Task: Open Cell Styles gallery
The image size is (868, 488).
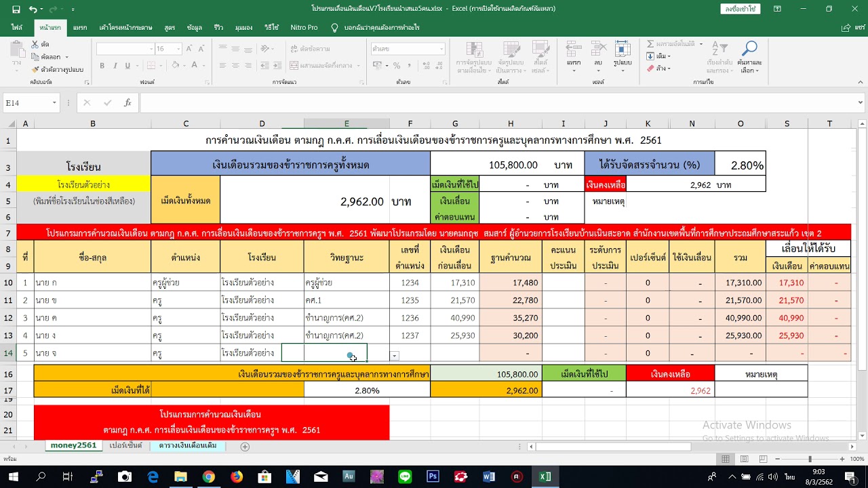Action: pos(540,57)
